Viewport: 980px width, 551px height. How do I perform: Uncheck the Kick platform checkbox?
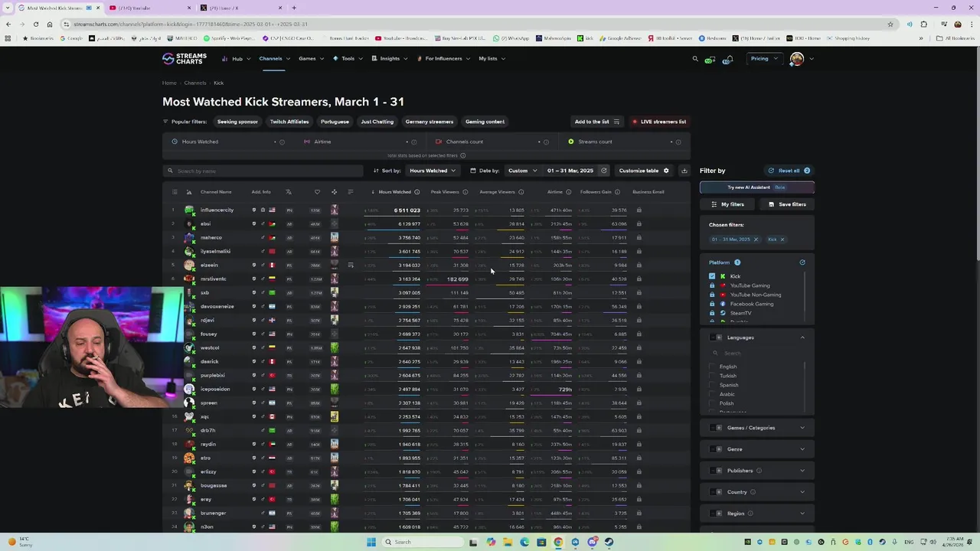click(712, 276)
